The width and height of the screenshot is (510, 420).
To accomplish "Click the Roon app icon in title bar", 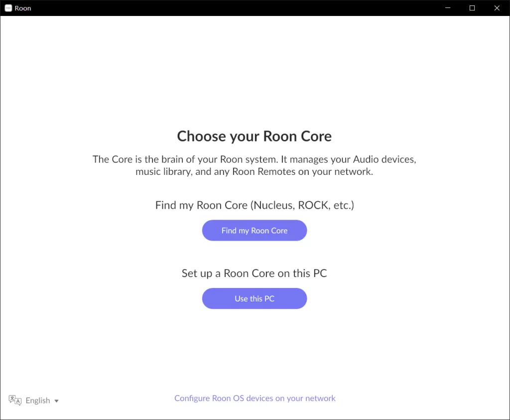I will pyautogui.click(x=8, y=8).
